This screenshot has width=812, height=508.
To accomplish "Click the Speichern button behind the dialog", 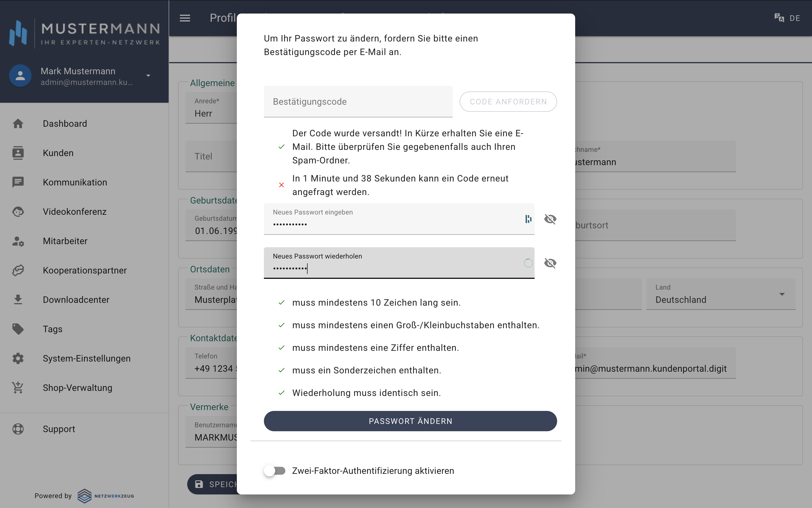I will (212, 484).
